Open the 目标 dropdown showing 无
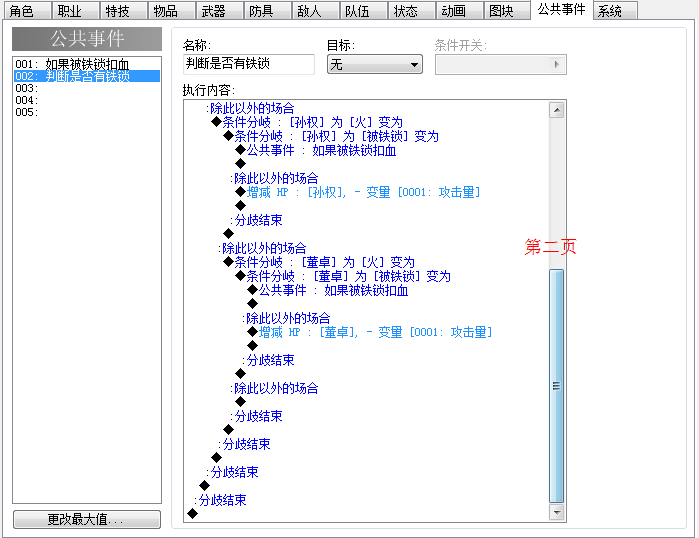The height and width of the screenshot is (538, 699). [374, 65]
